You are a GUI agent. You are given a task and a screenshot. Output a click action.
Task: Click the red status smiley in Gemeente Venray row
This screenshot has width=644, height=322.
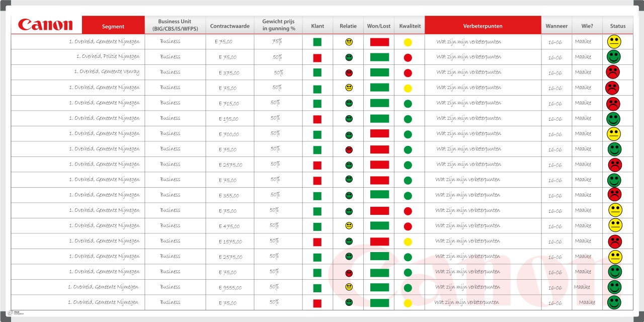tap(613, 72)
